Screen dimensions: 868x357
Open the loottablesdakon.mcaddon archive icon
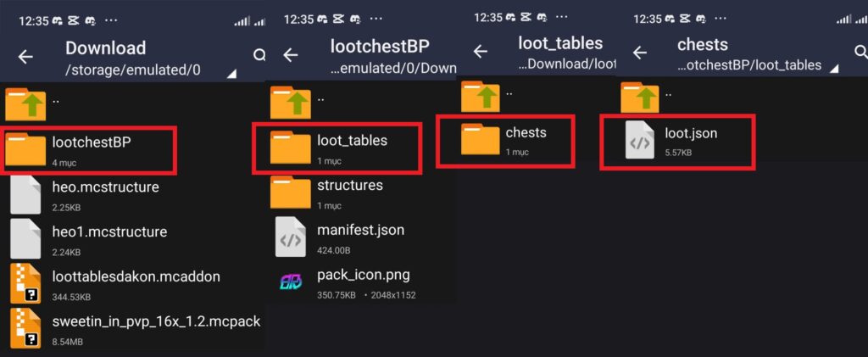pos(25,283)
